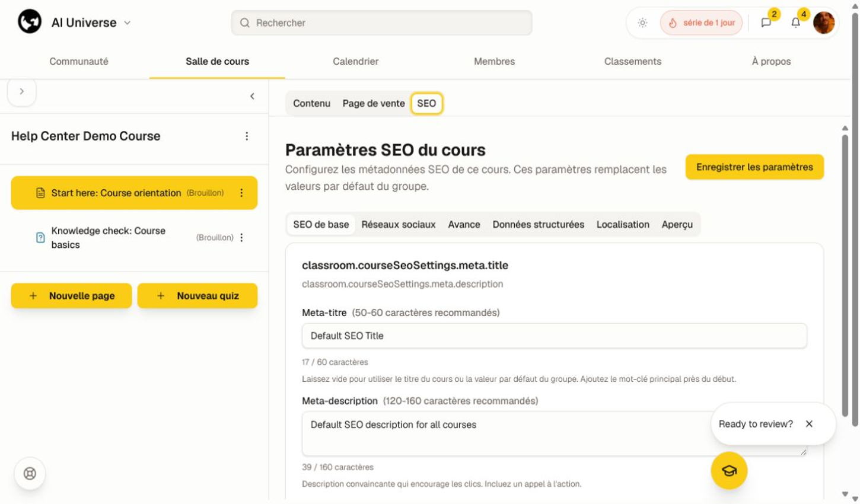Focus the Rechercher search field
Image resolution: width=860 pixels, height=504 pixels.
click(381, 23)
